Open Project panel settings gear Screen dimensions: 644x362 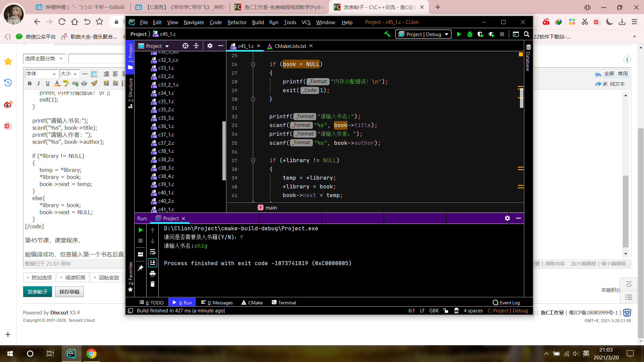pos(210,46)
